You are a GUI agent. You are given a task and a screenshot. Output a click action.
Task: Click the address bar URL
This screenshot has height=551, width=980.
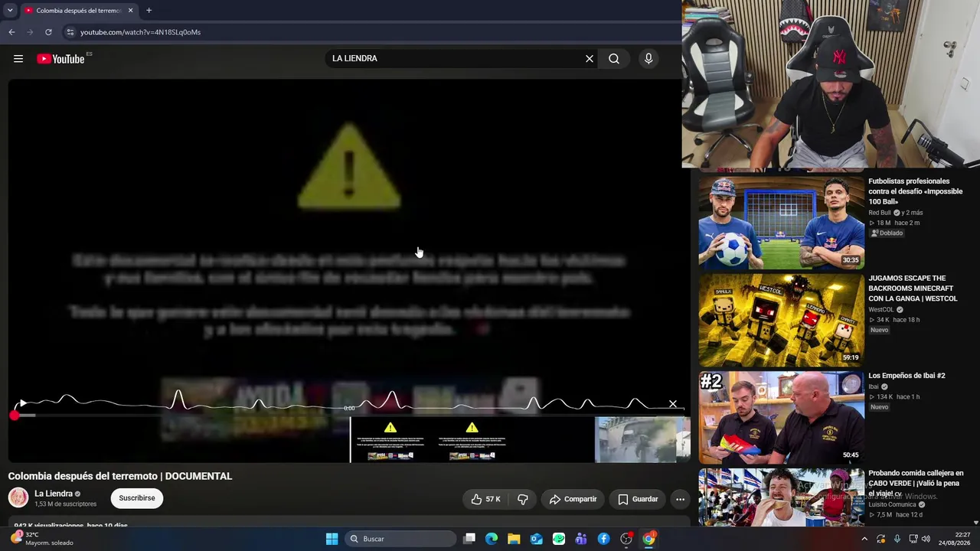click(141, 32)
